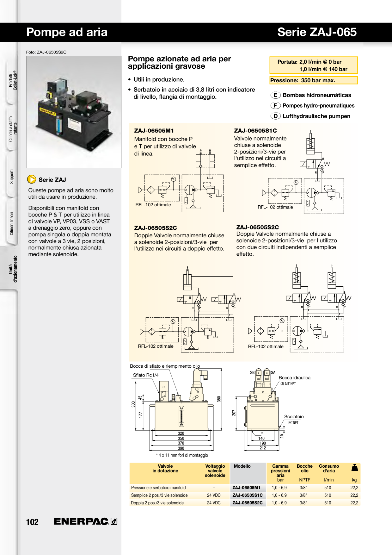Click the 'Bocca idraulica' label
392x555 pixels.
click(x=294, y=377)
